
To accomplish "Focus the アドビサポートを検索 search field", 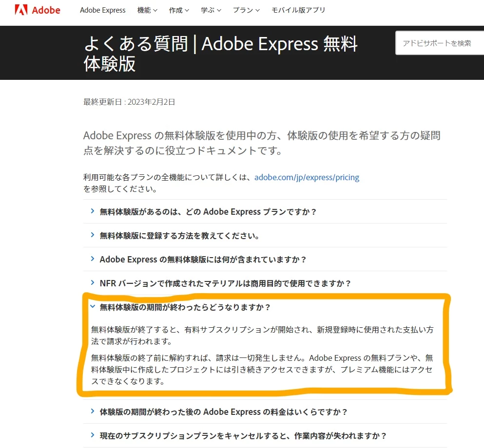I will point(440,43).
